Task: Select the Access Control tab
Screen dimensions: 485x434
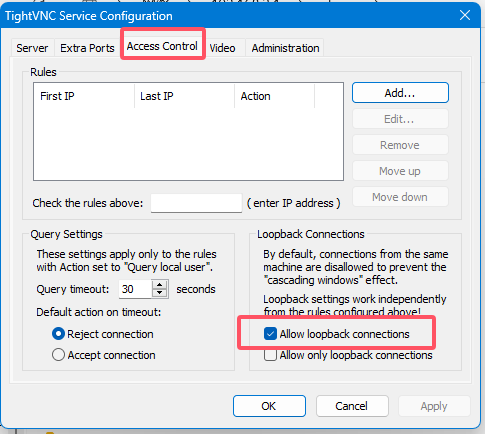Action: click(x=162, y=46)
